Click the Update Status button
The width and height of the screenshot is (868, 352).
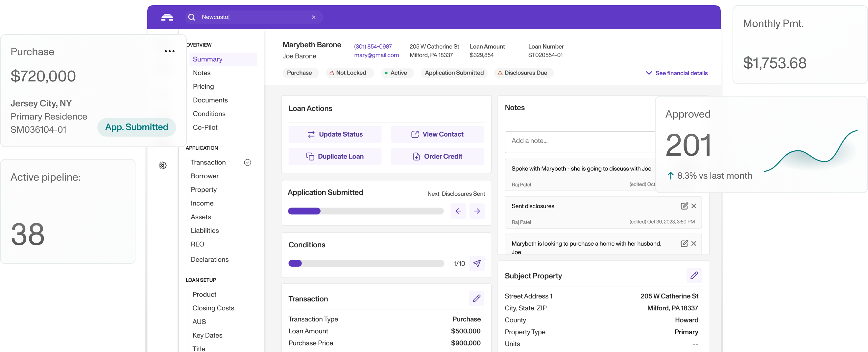(x=335, y=134)
